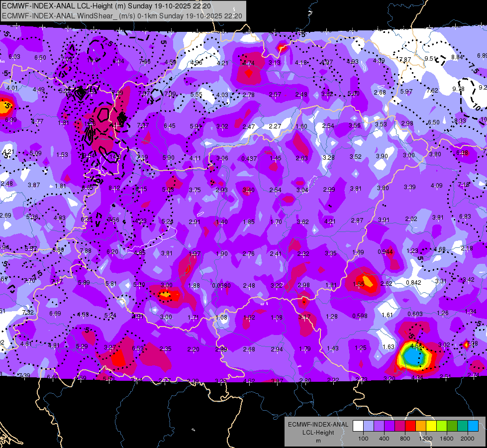Click the wind shear value 0.598

360,316
